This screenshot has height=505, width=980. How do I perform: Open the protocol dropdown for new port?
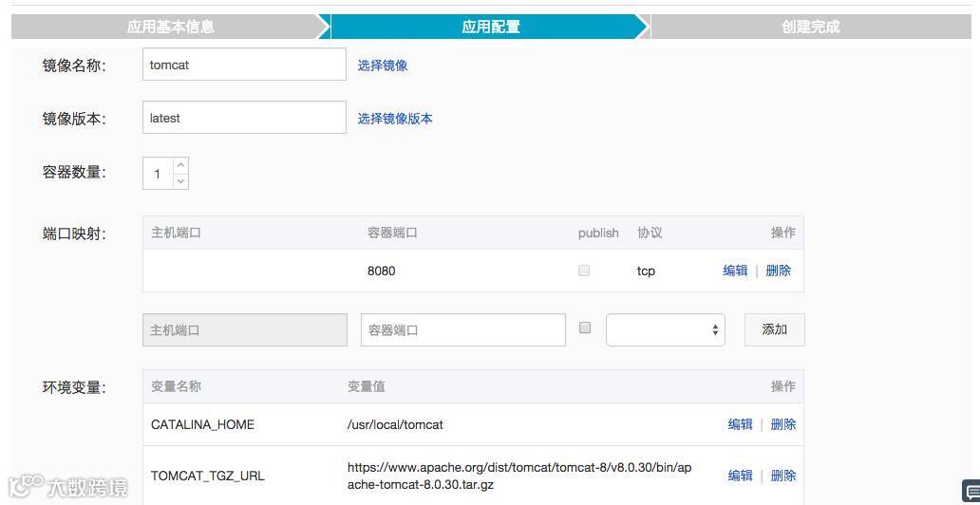[666, 330]
